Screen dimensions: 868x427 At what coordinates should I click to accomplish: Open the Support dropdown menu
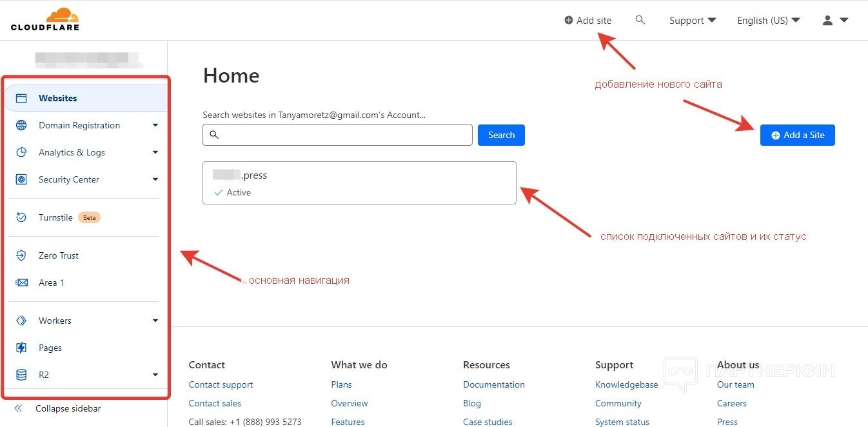[693, 20]
